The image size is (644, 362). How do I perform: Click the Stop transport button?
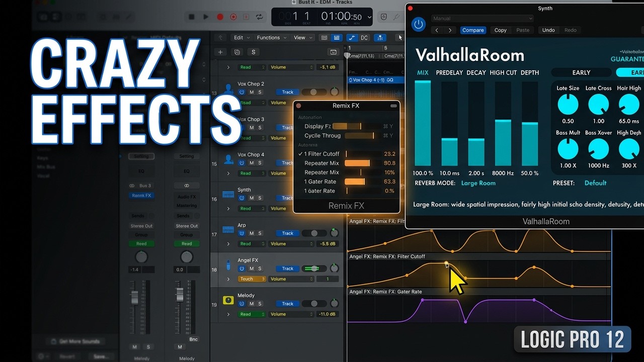[x=191, y=17]
